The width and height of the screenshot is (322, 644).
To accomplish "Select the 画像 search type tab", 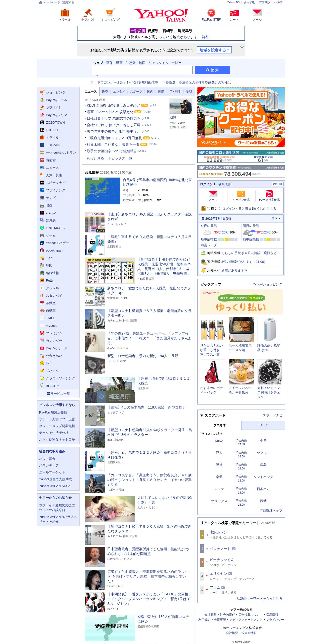I will point(110,63).
